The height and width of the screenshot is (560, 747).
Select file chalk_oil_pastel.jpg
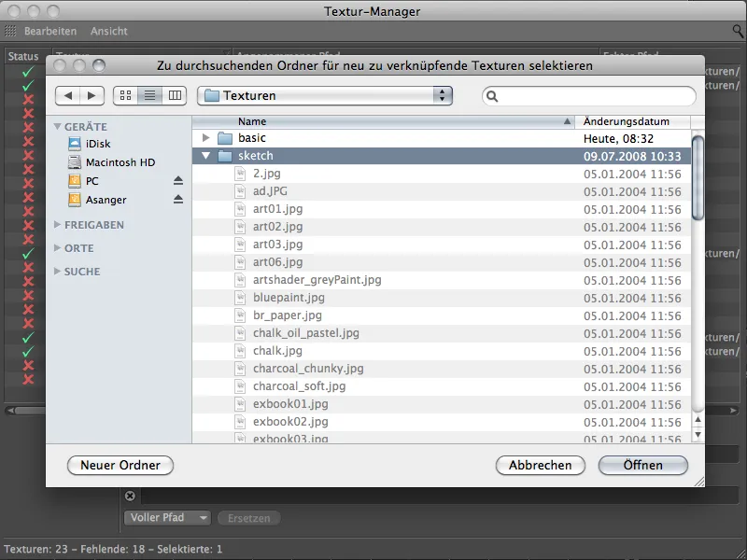click(306, 333)
